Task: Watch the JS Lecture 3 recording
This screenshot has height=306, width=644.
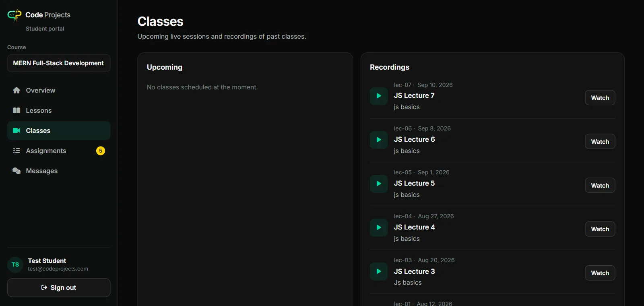Action: point(600,273)
